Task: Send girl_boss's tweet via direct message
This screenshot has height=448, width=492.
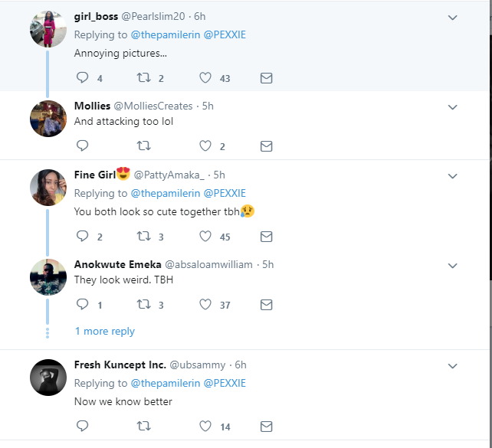Action: point(266,78)
